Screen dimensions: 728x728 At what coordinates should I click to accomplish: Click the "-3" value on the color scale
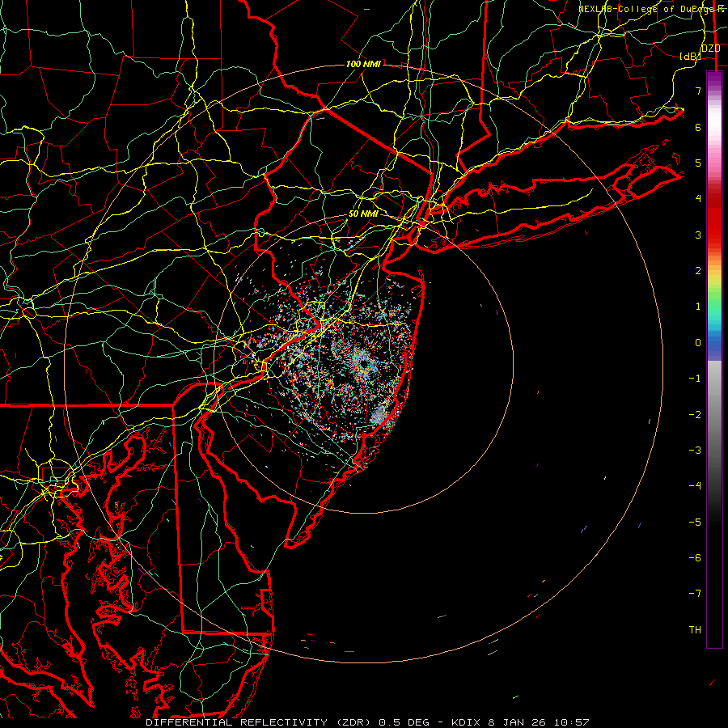pos(695,451)
